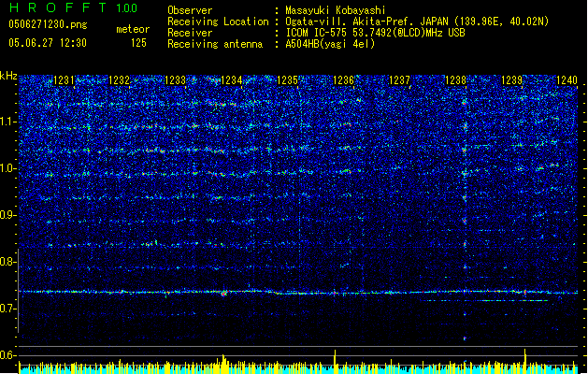Click the 1.0 kHz axis label
This screenshot has width=588, height=374.
(7, 168)
